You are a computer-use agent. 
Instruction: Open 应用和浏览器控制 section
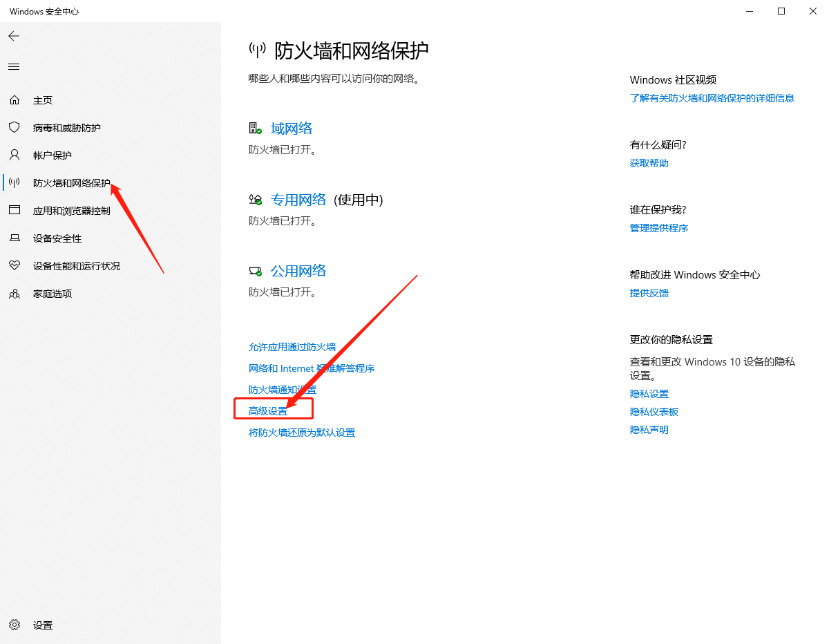click(72, 211)
